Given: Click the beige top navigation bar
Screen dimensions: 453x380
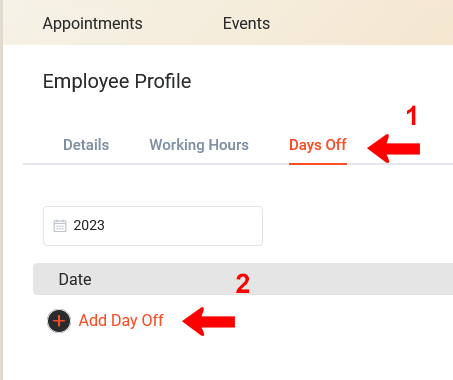Looking at the screenshot, I should click(228, 22).
